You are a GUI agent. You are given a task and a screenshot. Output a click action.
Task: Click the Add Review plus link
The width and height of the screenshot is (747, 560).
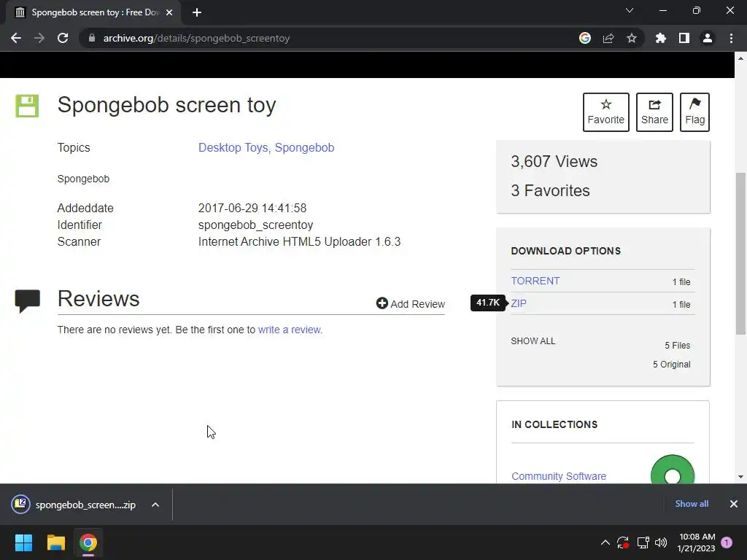coord(411,304)
